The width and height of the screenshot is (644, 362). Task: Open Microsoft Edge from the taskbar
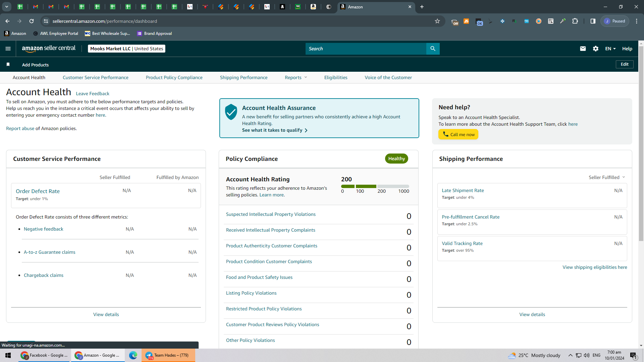pyautogui.click(x=133, y=355)
